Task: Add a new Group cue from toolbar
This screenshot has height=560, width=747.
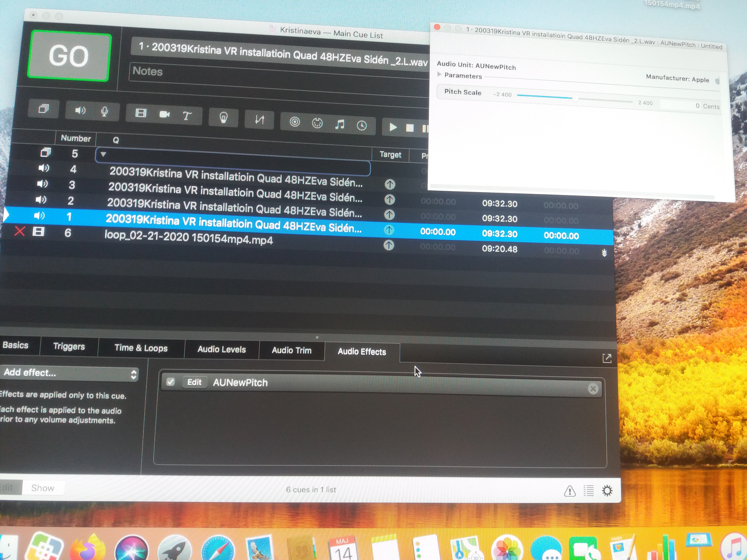Action: click(x=44, y=109)
